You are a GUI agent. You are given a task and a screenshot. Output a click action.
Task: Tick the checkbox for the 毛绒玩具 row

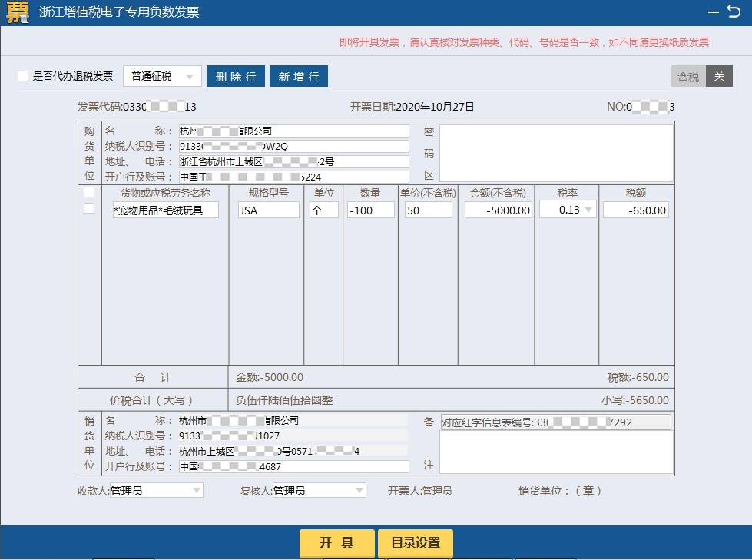point(89,208)
